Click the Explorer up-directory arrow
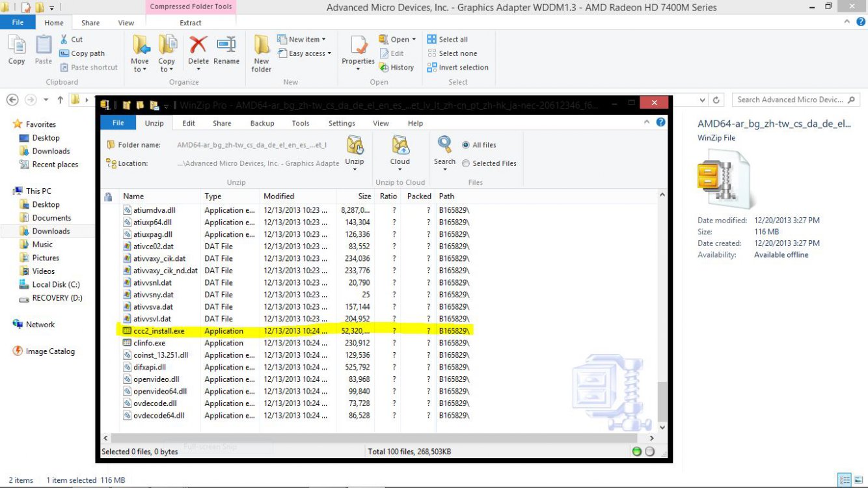This screenshot has width=868, height=488. [60, 100]
